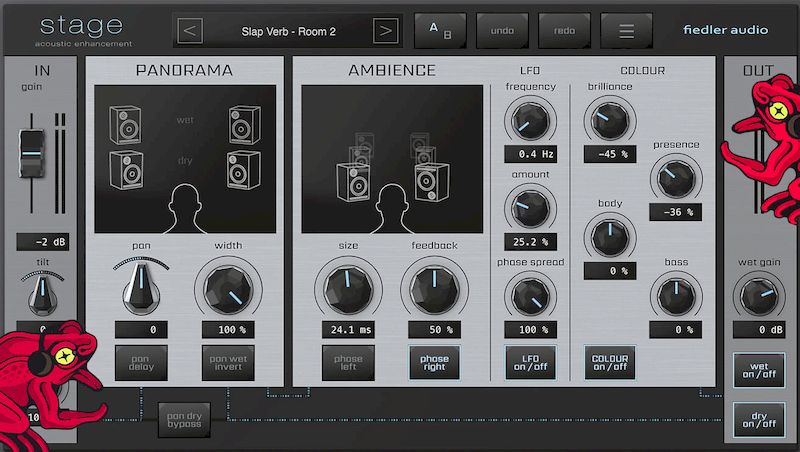
Task: Click the dry left speaker in Panorama
Action: [126, 170]
